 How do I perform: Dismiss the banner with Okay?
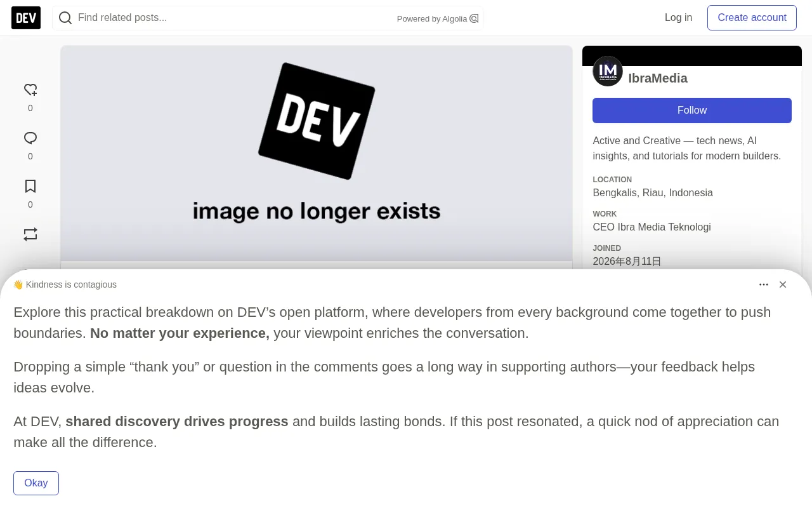pyautogui.click(x=36, y=483)
